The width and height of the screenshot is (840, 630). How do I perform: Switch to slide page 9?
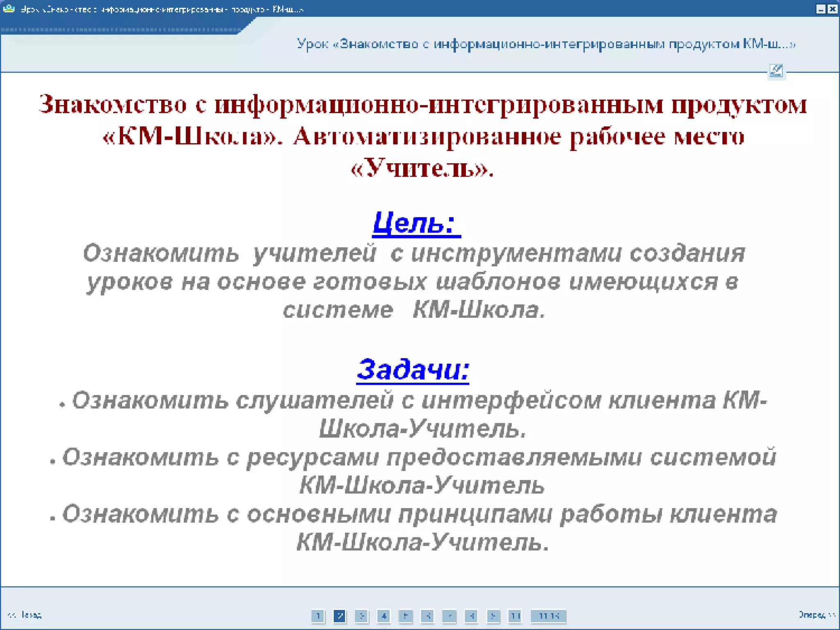pos(493,616)
